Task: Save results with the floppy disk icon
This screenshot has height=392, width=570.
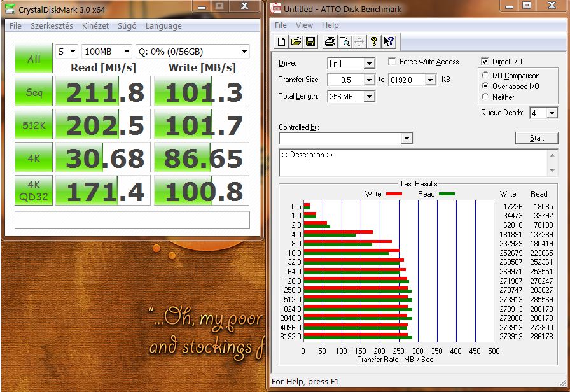Action: [x=310, y=41]
